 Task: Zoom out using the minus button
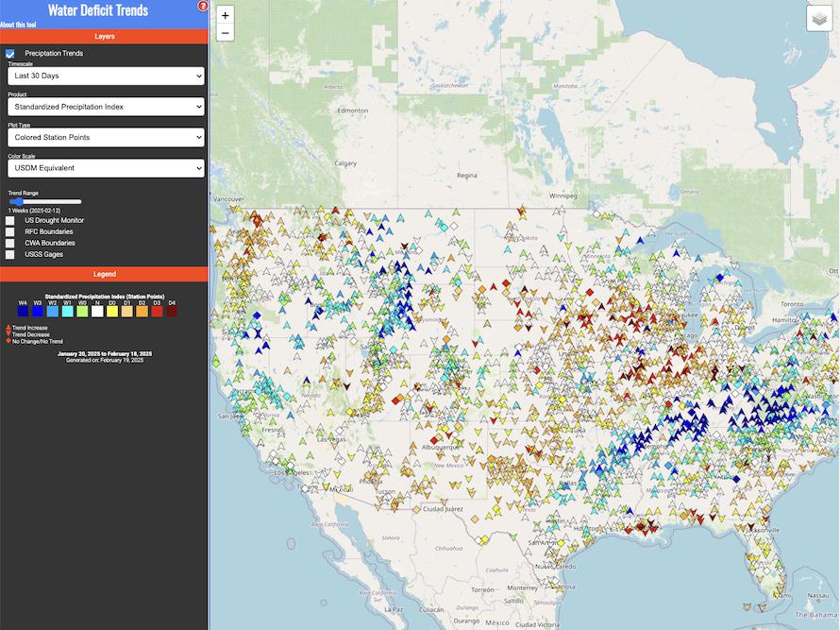click(x=225, y=32)
